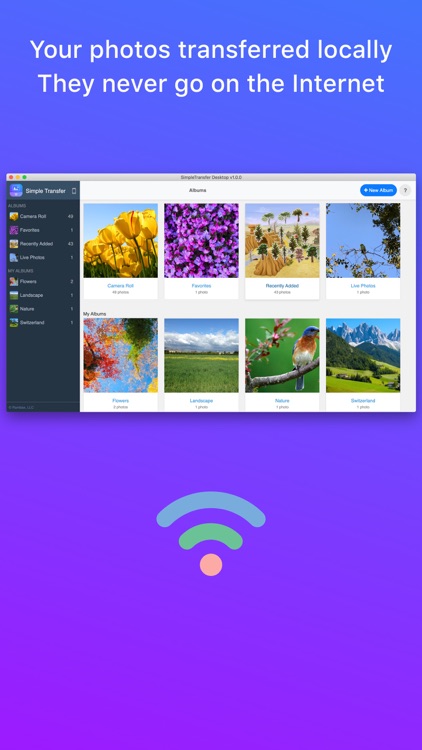This screenshot has height=750, width=422.
Task: Click the Switzerland link under the grid thumbnail
Action: point(363,400)
